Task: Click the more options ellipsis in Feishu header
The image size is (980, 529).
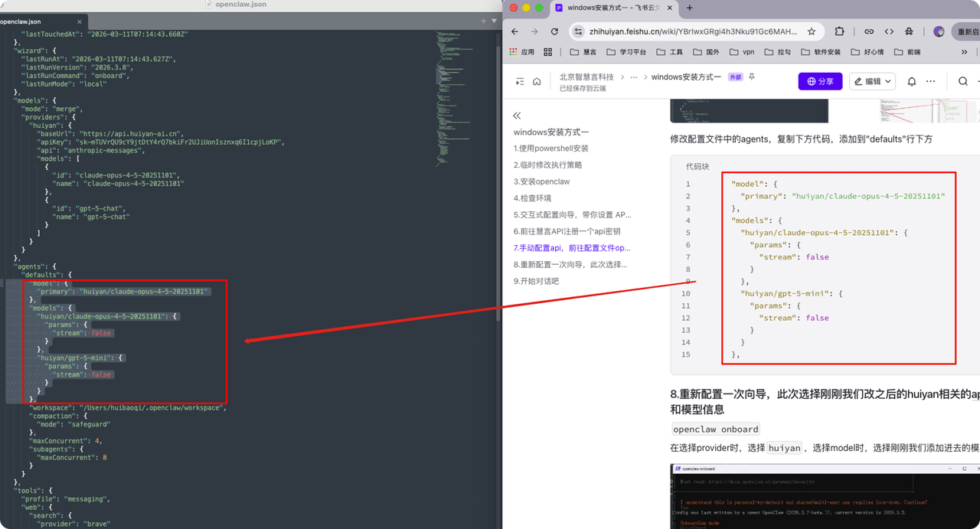Action: click(x=930, y=81)
